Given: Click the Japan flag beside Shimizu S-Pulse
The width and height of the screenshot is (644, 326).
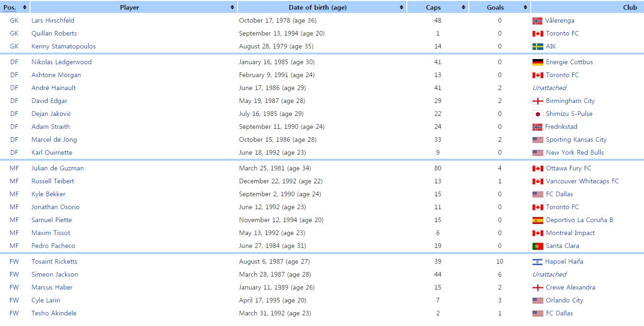Looking at the screenshot, I should tap(538, 114).
